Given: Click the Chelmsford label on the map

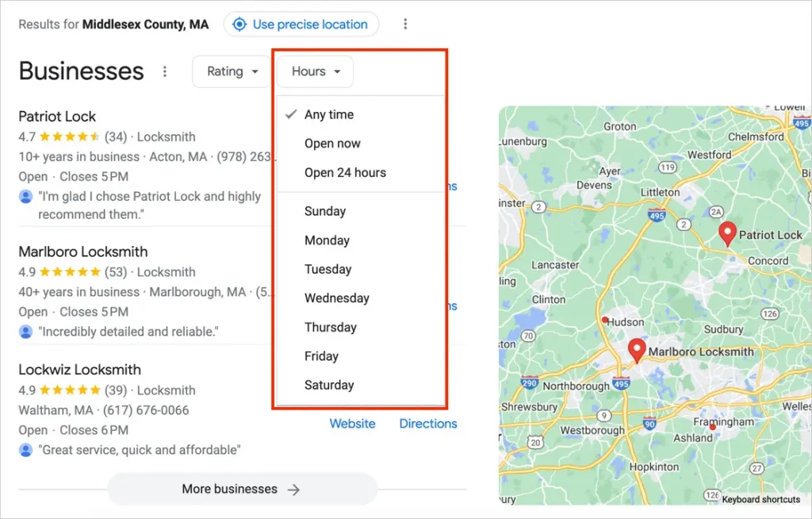Looking at the screenshot, I should [756, 136].
